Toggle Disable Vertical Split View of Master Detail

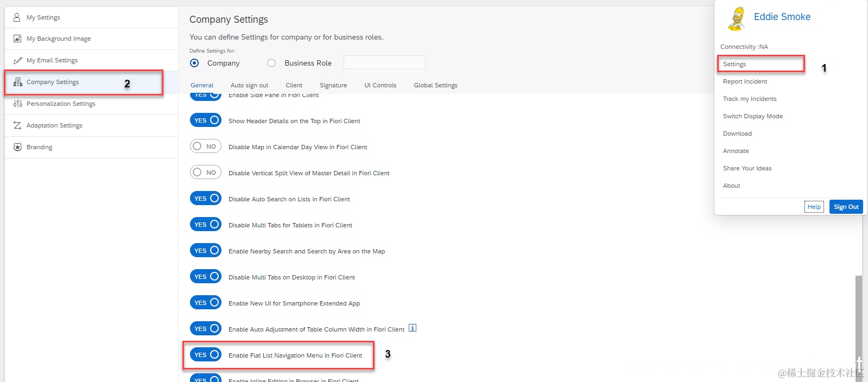206,172
